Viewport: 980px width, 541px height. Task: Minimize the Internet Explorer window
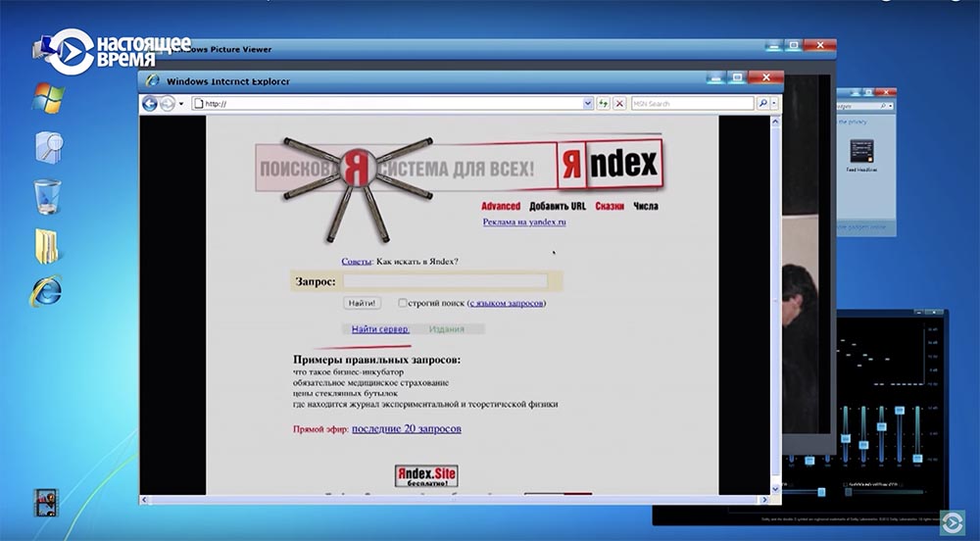pyautogui.click(x=716, y=77)
